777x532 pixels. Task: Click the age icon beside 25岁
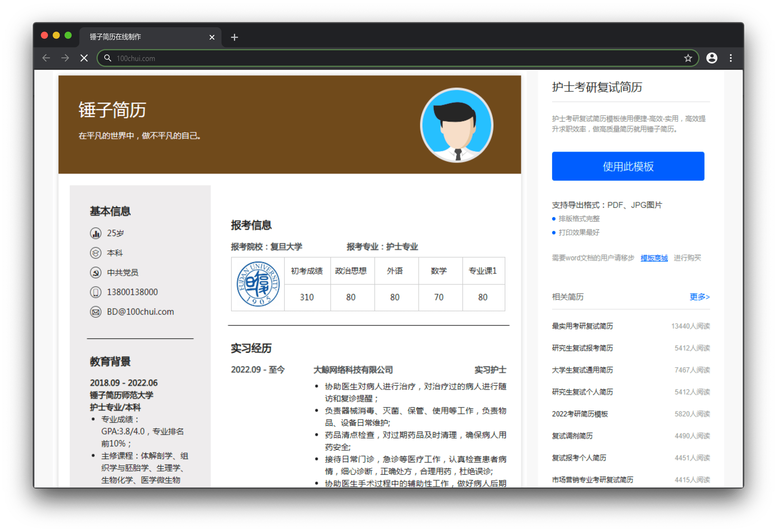point(96,233)
